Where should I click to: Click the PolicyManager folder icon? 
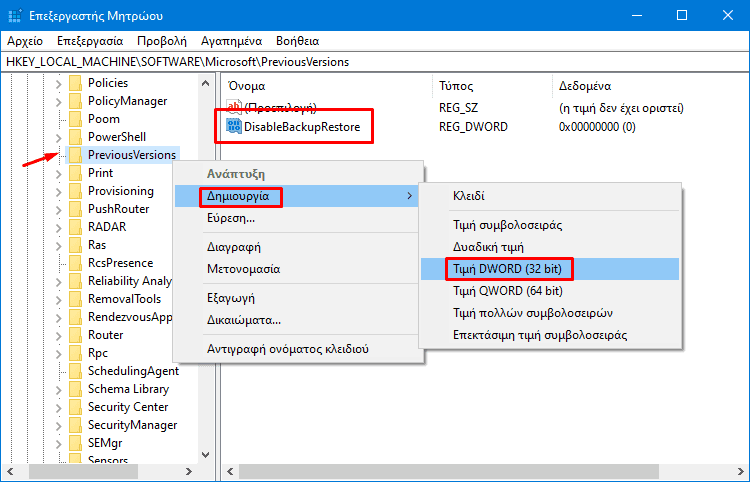[x=76, y=101]
